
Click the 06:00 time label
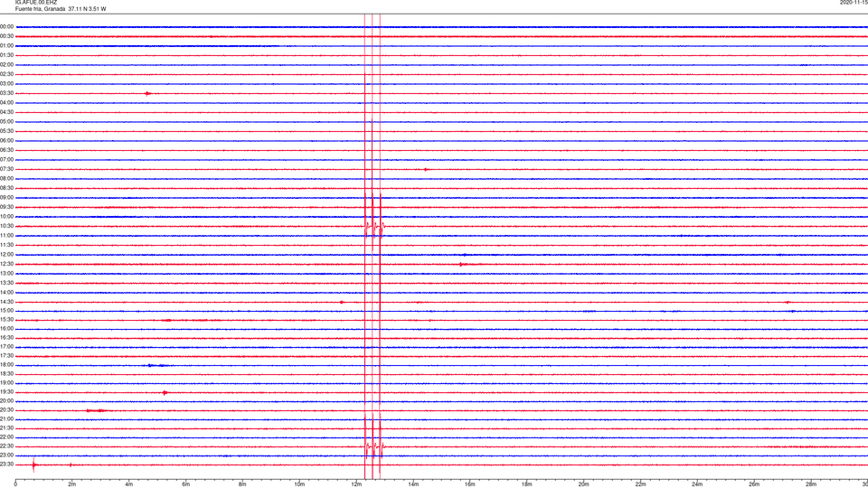click(x=6, y=141)
